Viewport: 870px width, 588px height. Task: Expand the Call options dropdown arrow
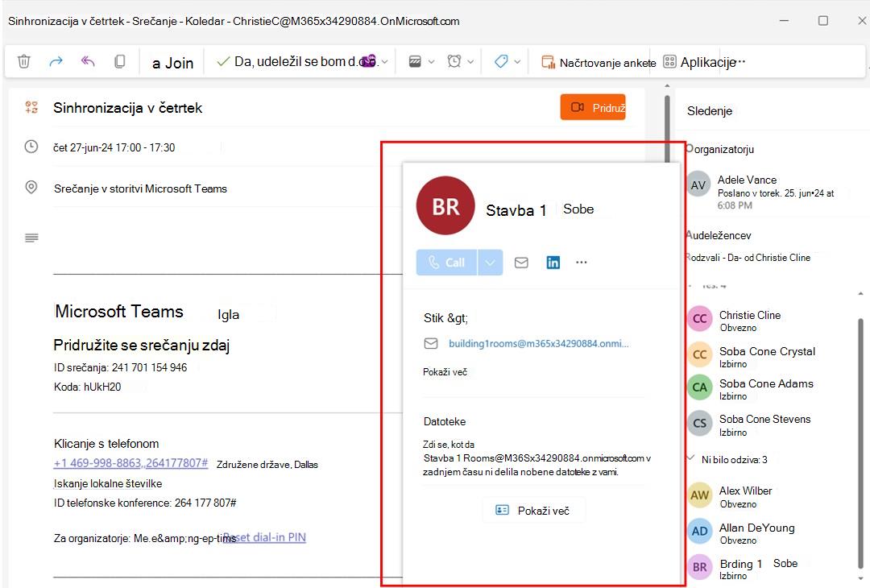click(490, 263)
